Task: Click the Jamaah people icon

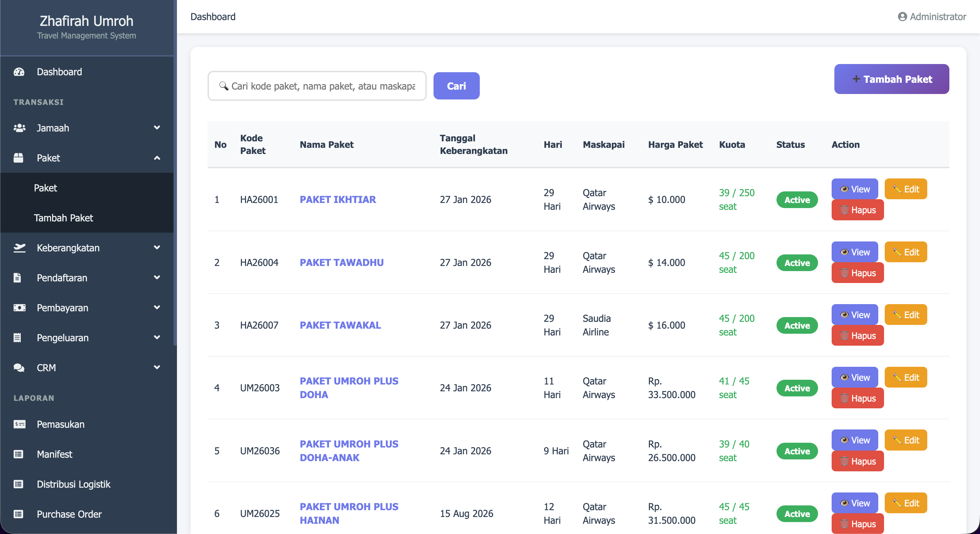Action: (x=19, y=128)
